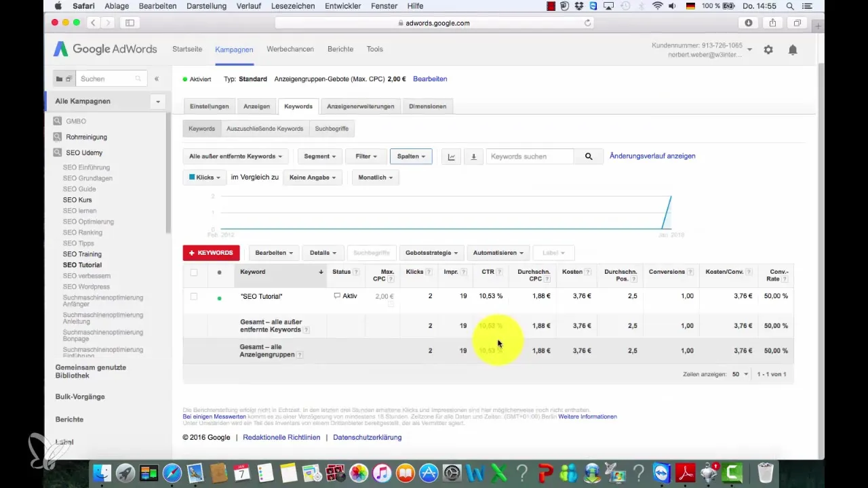Switch to the Dimensionen tab
This screenshot has width=868, height=488.
427,106
